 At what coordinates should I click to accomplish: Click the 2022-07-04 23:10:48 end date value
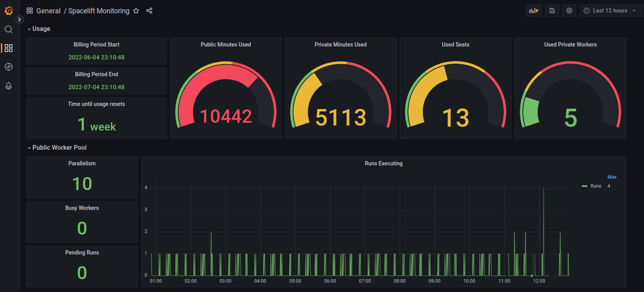pos(97,87)
